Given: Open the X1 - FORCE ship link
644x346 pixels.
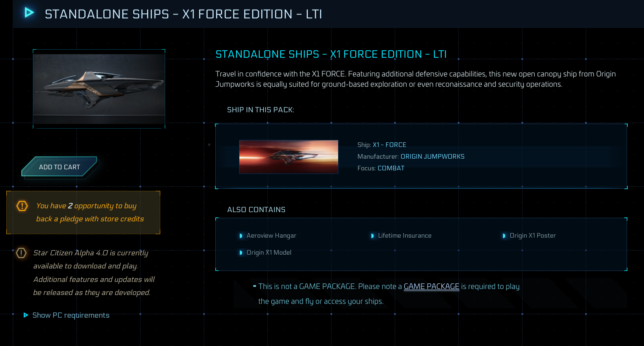Looking at the screenshot, I should pos(389,145).
